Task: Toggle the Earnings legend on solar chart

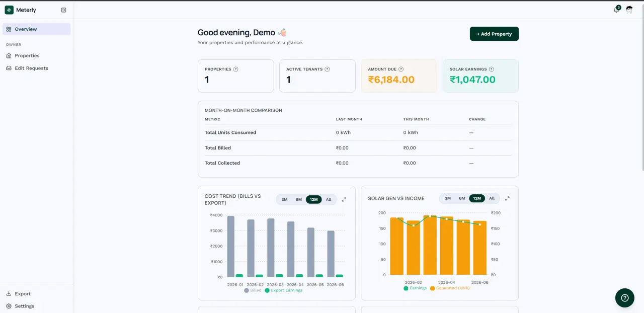Action: point(415,288)
